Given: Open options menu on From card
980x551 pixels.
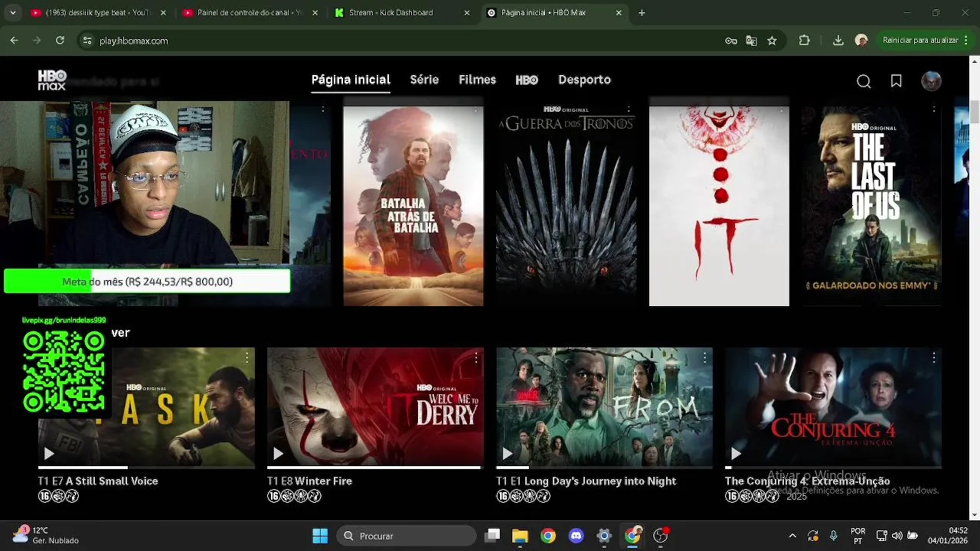Looking at the screenshot, I should click(704, 357).
